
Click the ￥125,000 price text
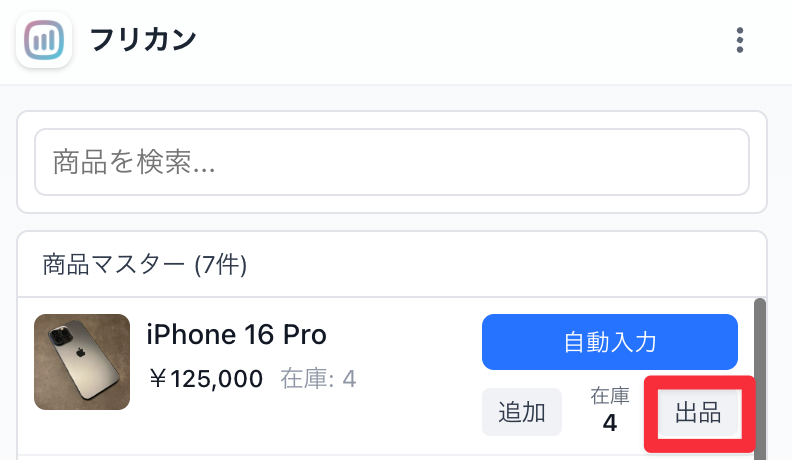205,379
